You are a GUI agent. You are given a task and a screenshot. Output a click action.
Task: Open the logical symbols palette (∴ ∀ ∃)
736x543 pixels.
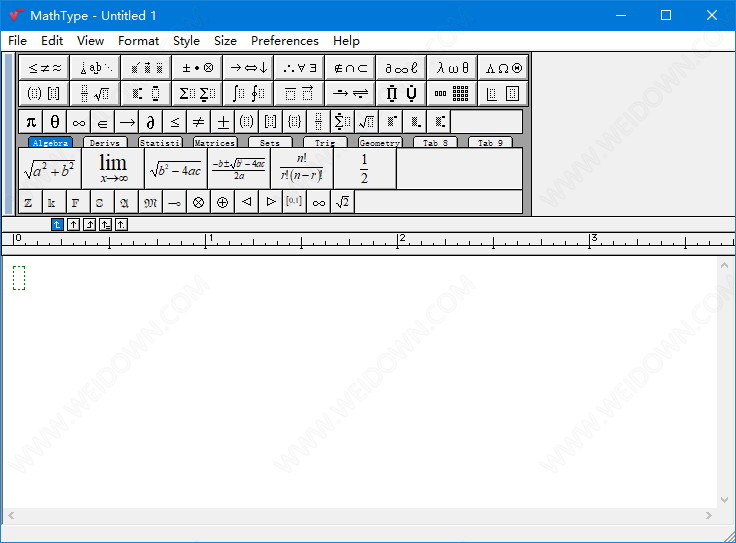(299, 68)
